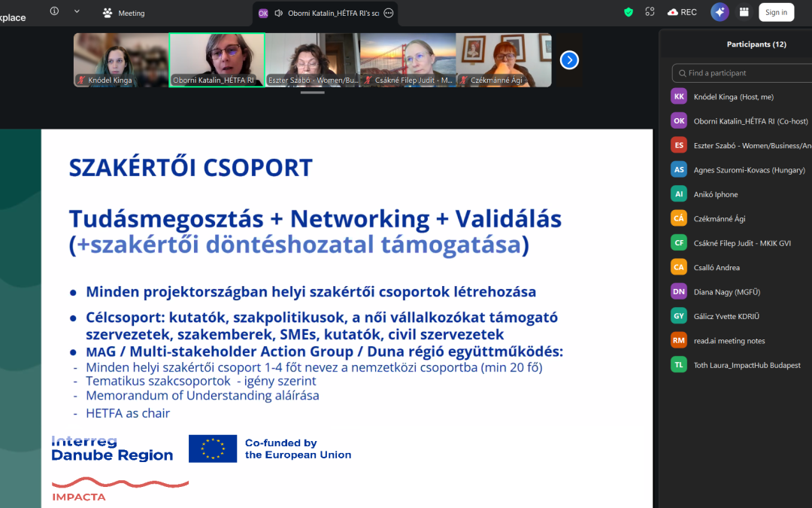
Task: Click the Participants (12) panel header
Action: tap(756, 44)
